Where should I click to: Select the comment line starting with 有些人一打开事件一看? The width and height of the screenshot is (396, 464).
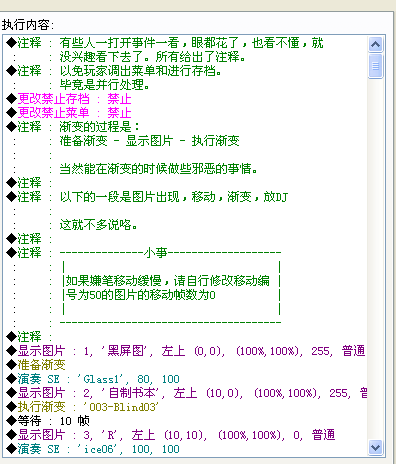coord(165,43)
